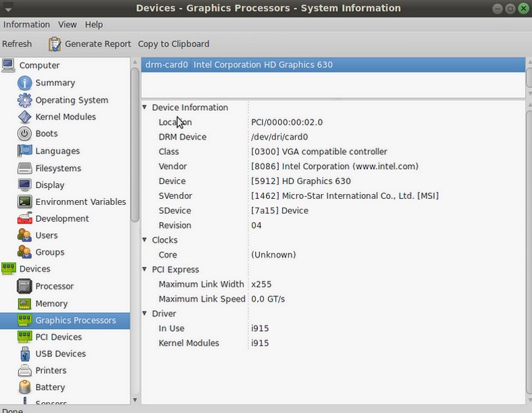The height and width of the screenshot is (413, 532).
Task: Click the Kernel Modules row value i915
Action: pos(260,343)
